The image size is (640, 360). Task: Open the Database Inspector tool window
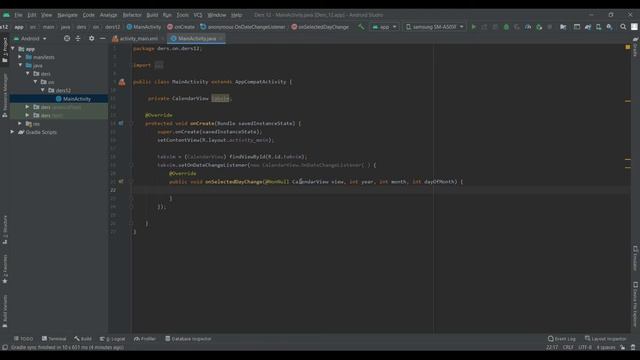[x=188, y=339]
